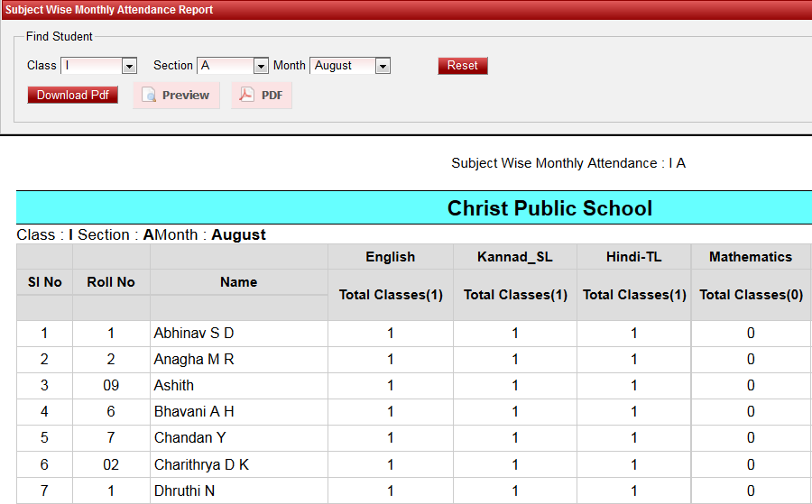Click the row for Anagha M R
This screenshot has height=504, width=812.
(x=193, y=360)
